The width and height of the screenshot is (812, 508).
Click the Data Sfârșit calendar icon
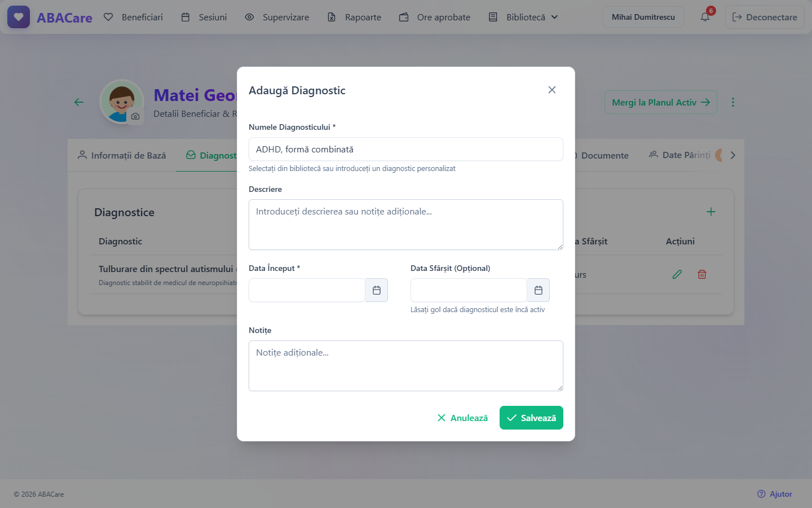coord(539,290)
